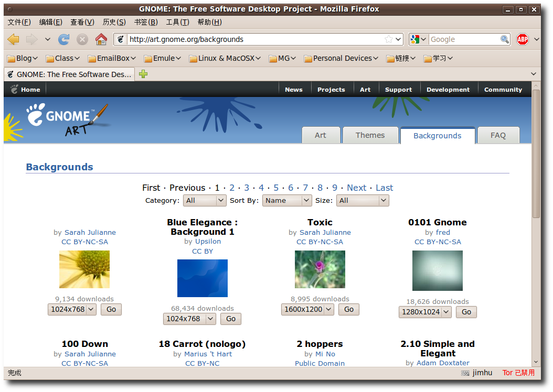
Task: Open the News navigation link
Action: pos(294,90)
